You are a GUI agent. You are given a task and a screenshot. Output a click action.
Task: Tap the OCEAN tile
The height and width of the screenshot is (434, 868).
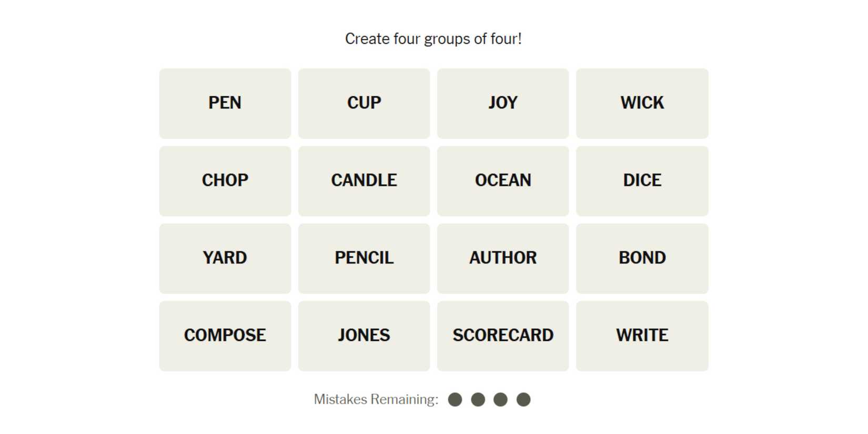[502, 180]
